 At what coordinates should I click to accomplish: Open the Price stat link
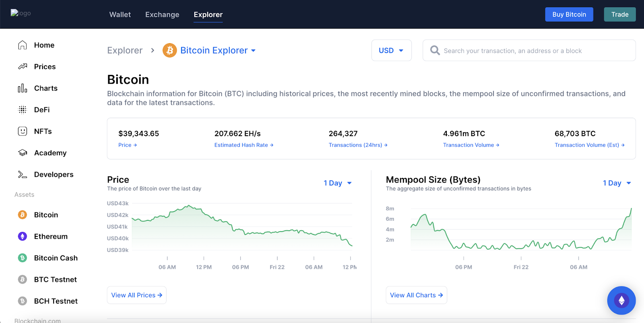128,145
